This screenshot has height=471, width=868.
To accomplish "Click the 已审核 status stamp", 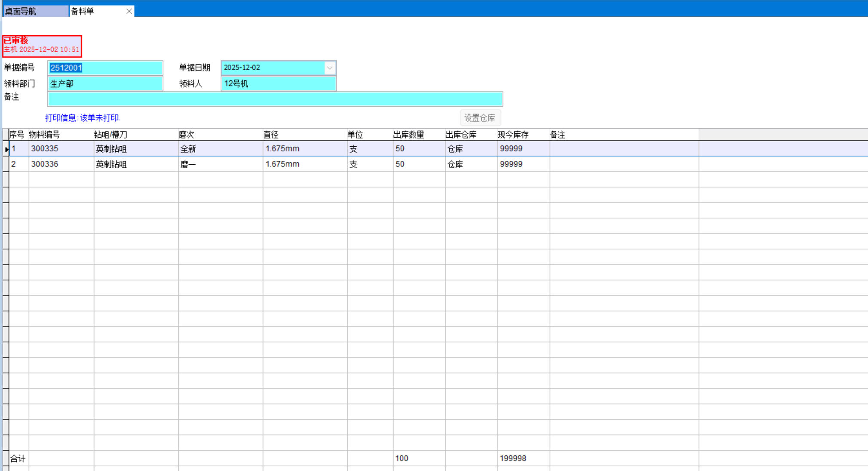I will [x=42, y=46].
